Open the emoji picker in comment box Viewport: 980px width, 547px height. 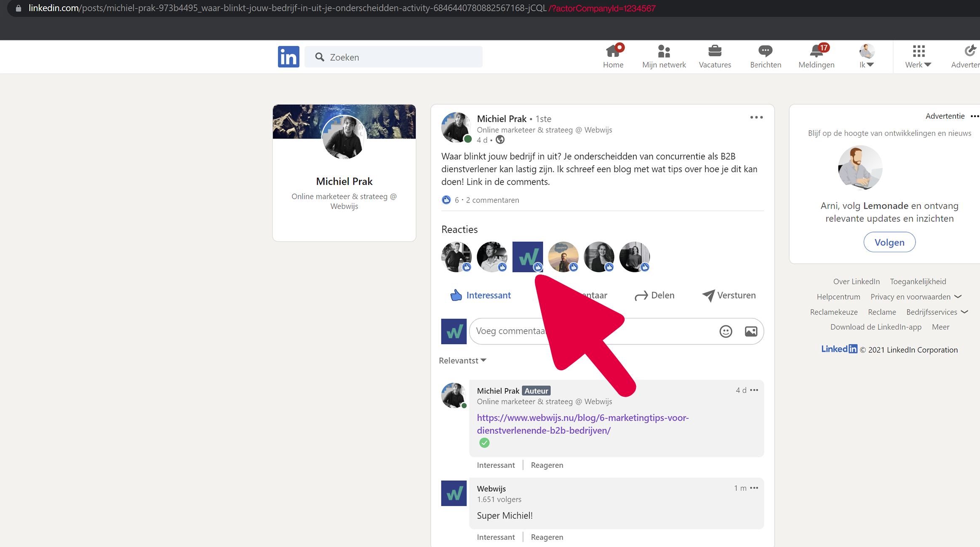725,331
